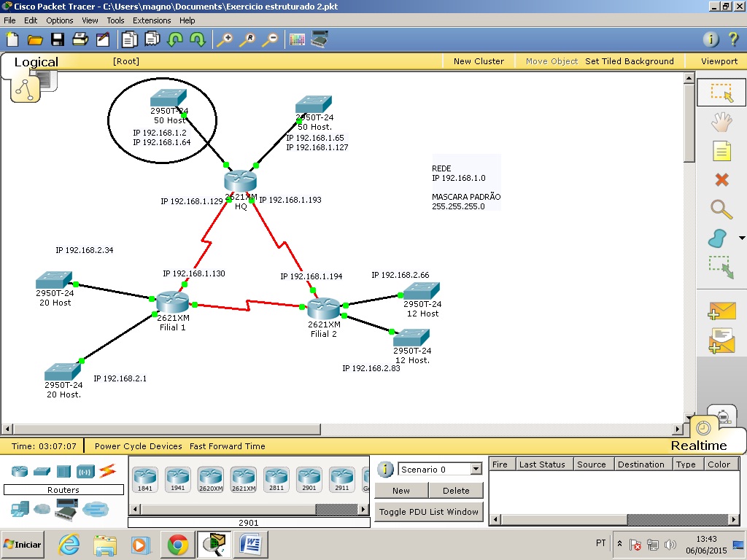The width and height of the screenshot is (747, 560).
Task: Zoom in with the plus magnifier
Action: (x=225, y=39)
